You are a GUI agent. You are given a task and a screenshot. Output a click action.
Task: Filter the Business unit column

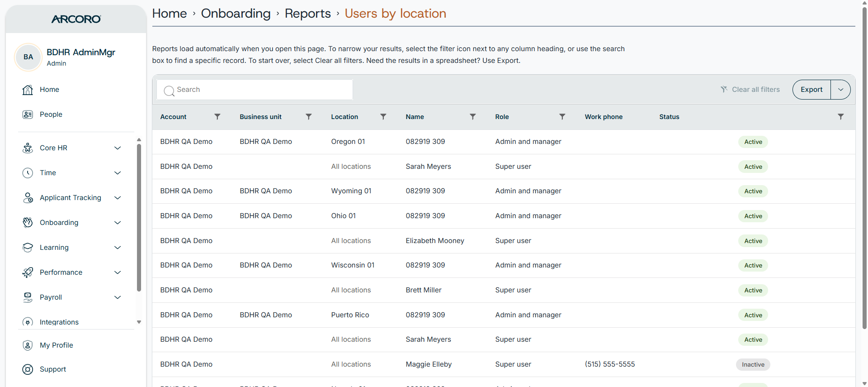click(x=308, y=117)
